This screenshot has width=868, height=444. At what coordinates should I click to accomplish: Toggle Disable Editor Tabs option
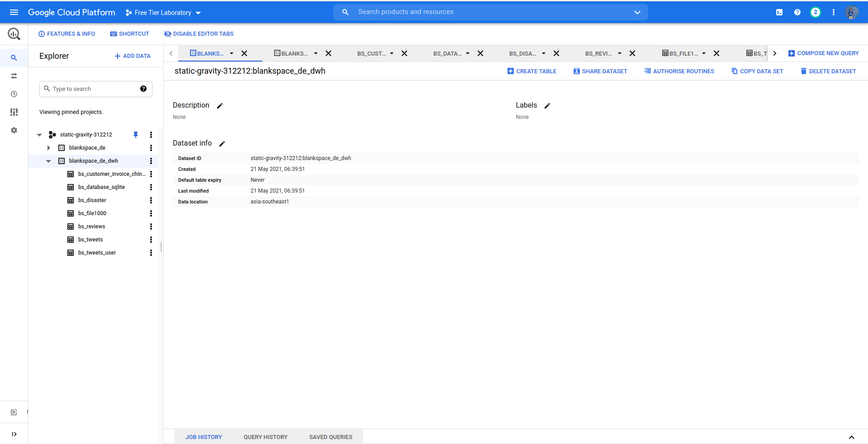(199, 34)
